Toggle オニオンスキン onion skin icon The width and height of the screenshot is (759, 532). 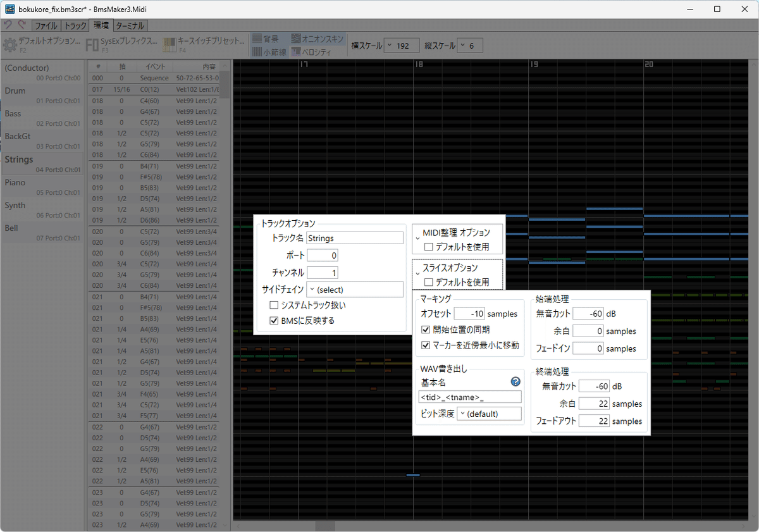(x=296, y=39)
